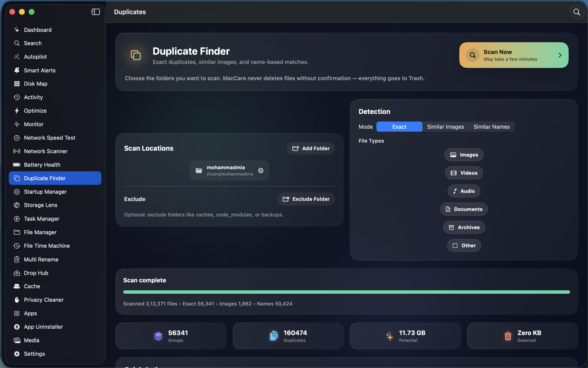Toggle the sidebar panel icon

(x=96, y=12)
